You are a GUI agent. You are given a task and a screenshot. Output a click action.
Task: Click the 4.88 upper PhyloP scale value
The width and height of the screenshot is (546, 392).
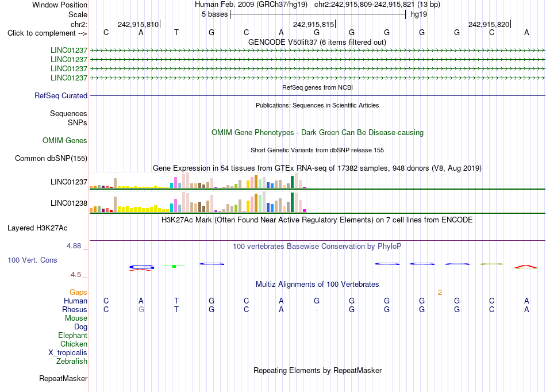pos(74,246)
